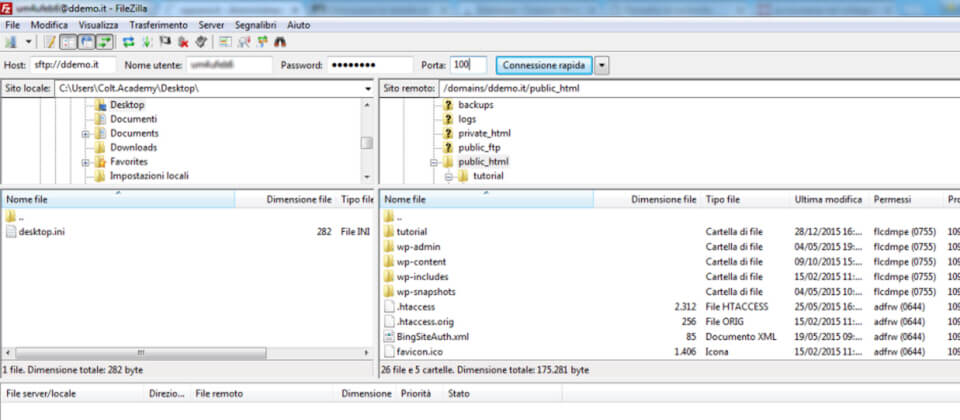Image resolution: width=960 pixels, height=420 pixels.
Task: Sort local list by Nome file
Action: (x=118, y=200)
